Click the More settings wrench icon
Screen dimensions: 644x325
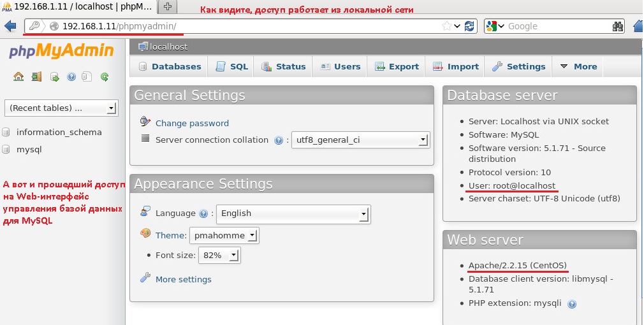coord(145,278)
